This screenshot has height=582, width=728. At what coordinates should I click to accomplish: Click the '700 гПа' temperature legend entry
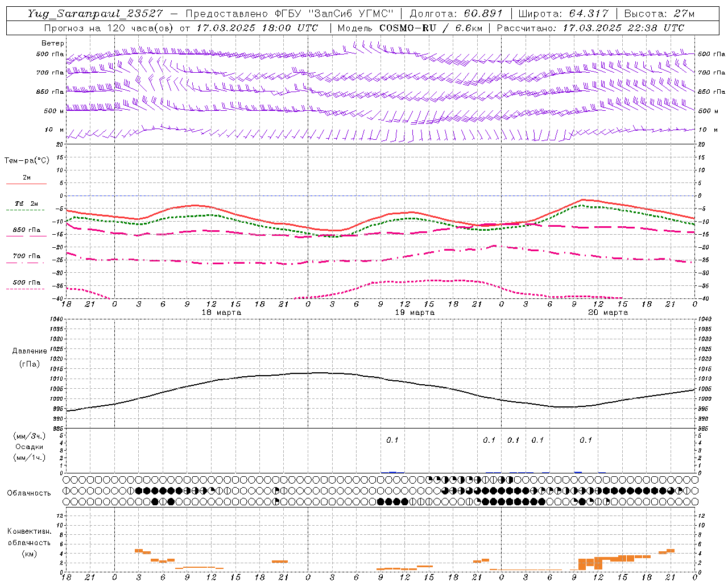pos(27,256)
